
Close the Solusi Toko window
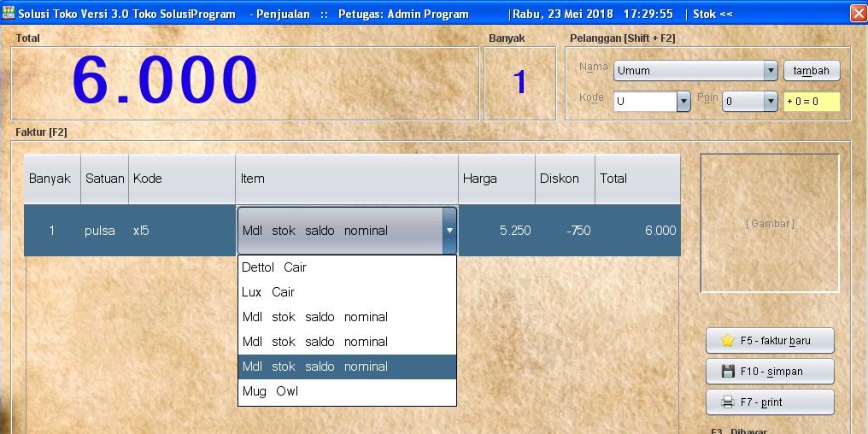tap(858, 14)
